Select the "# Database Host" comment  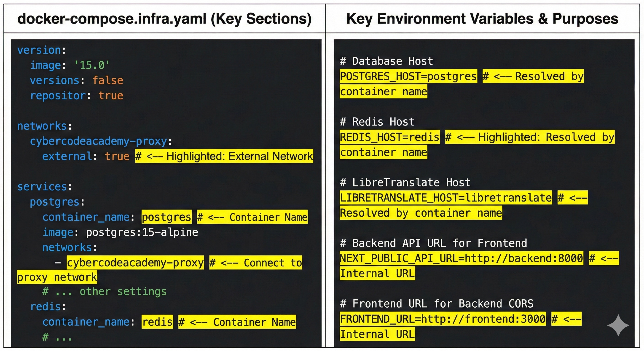[386, 61]
